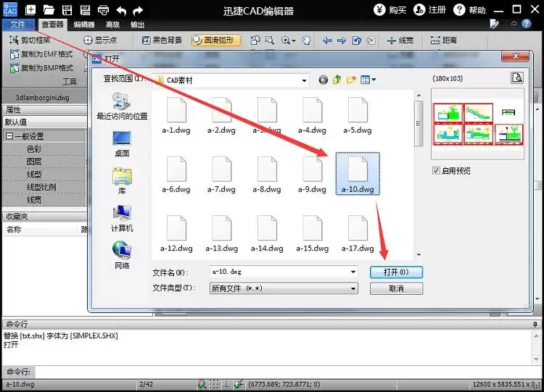Click the open folder icon in title bar

[x=49, y=9]
